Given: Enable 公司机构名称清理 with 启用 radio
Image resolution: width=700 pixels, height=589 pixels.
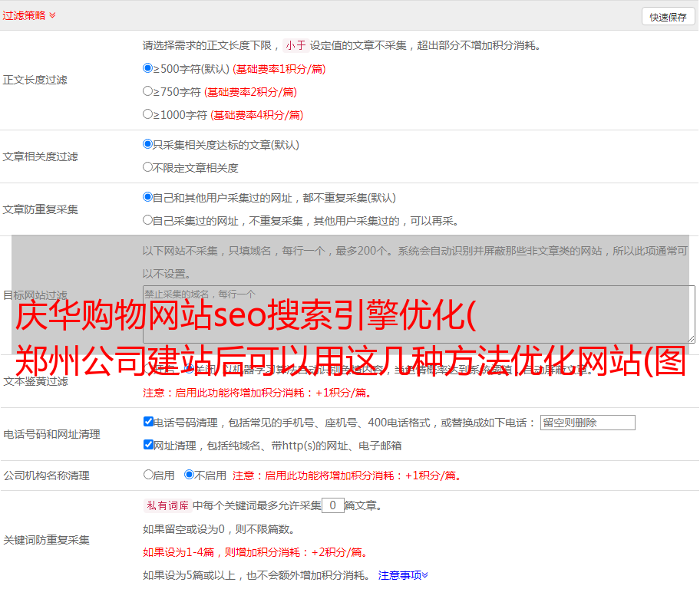Looking at the screenshot, I should point(149,475).
